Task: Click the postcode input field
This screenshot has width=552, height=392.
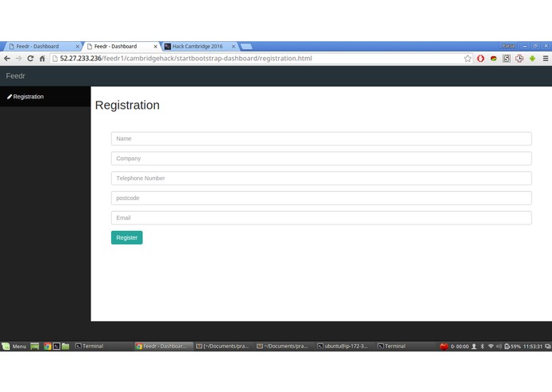Action: click(x=322, y=198)
